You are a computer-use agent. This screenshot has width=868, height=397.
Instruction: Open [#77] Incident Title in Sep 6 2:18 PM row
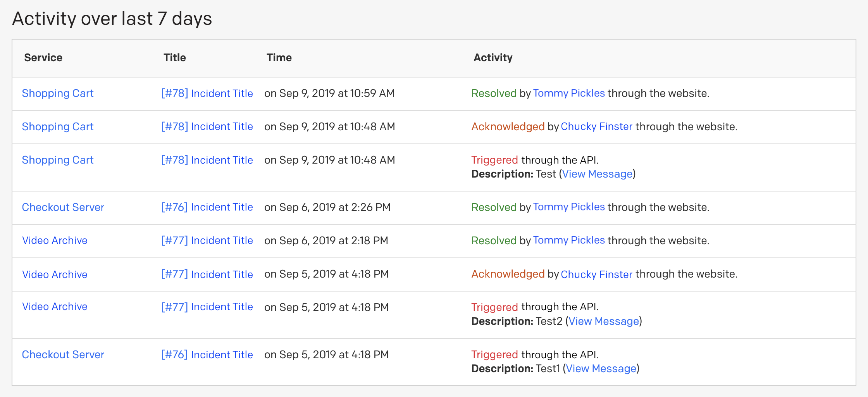(207, 241)
